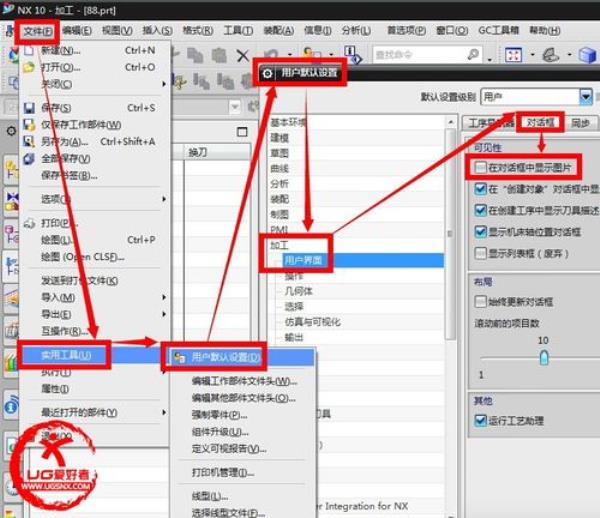Click the New file icon in File menu
Viewport: 600px width, 518px height.
pos(29,50)
